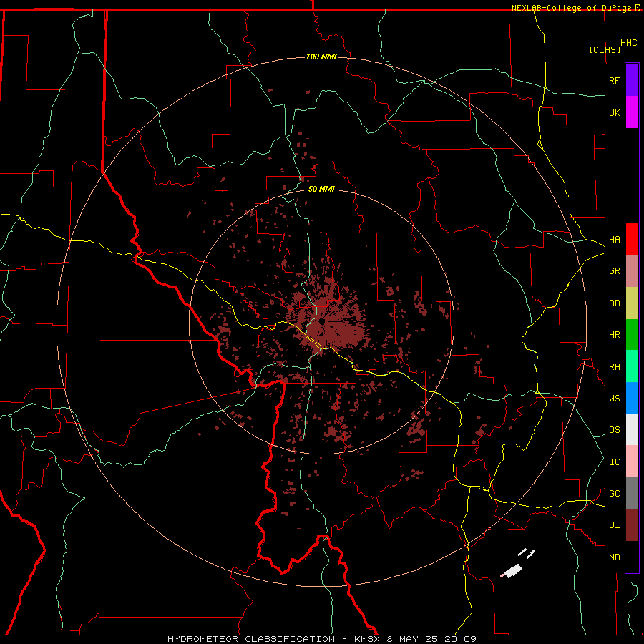Click the HA legend label

point(614,240)
